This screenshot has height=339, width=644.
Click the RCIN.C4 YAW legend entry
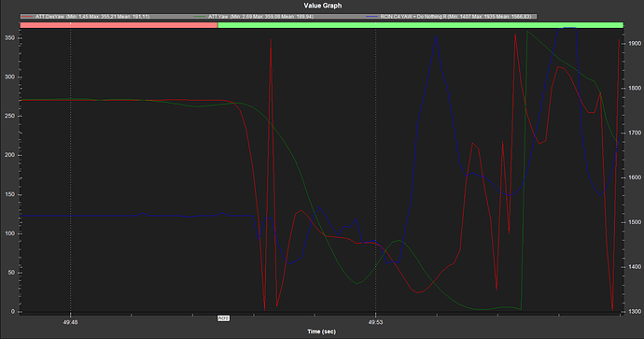(448, 17)
